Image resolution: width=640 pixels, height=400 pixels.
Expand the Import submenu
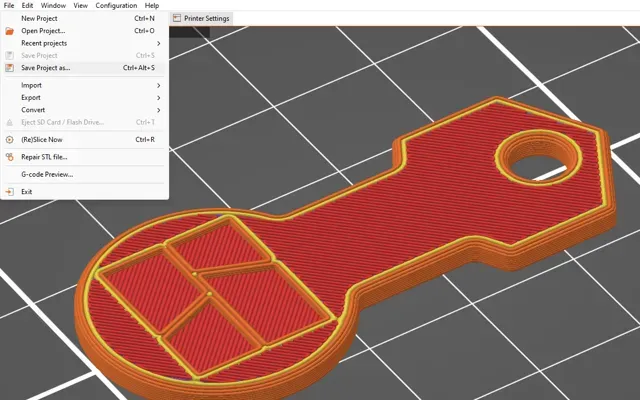coord(84,85)
